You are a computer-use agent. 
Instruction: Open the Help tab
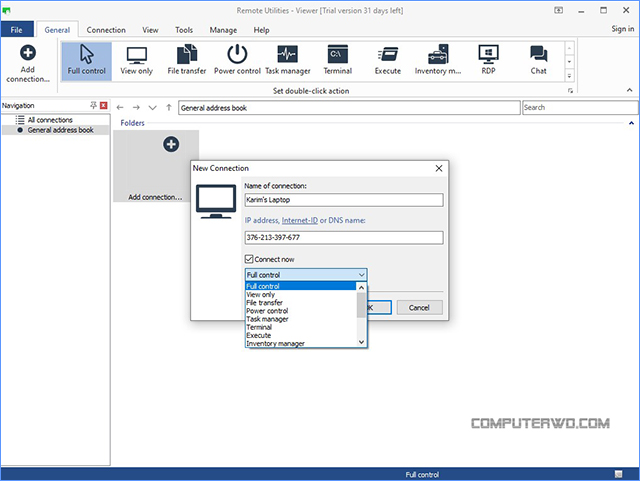point(261,30)
